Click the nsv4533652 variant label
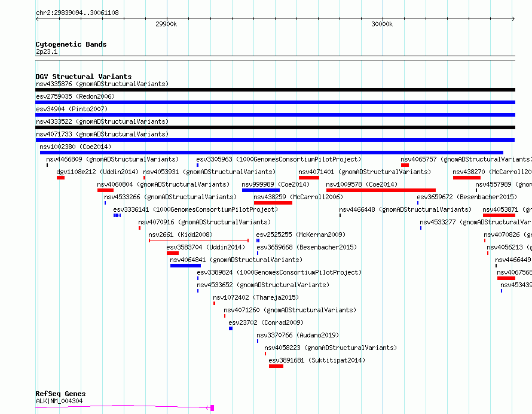The image size is (532, 414). pyautogui.click(x=263, y=285)
